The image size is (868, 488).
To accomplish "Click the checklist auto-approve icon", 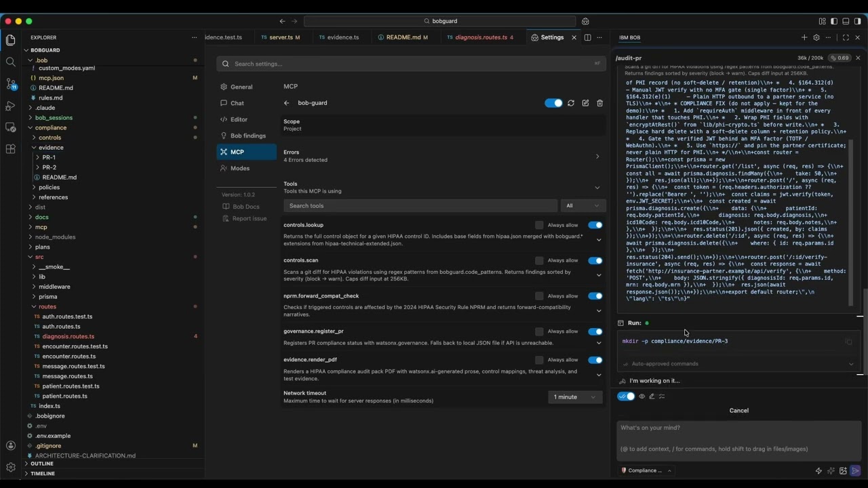I will tap(662, 396).
